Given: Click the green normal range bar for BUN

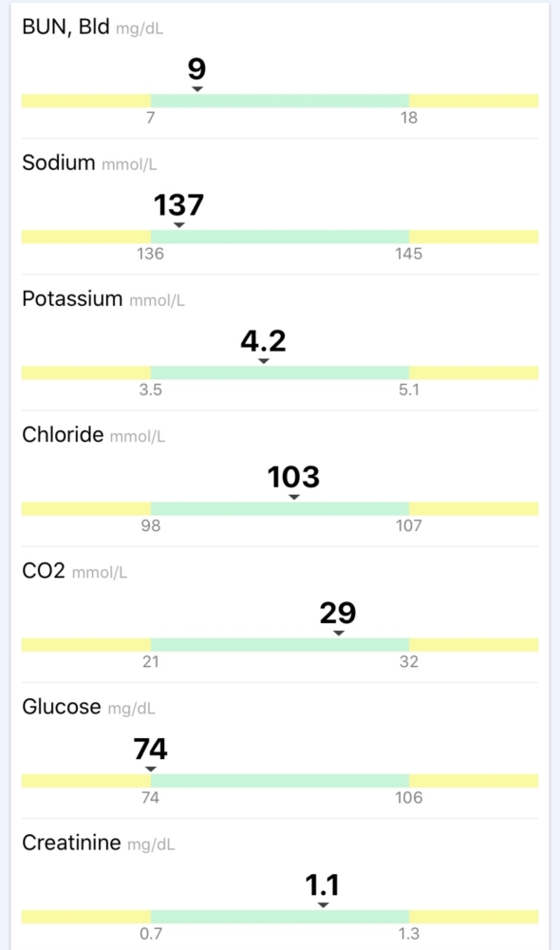Looking at the screenshot, I should (x=280, y=101).
